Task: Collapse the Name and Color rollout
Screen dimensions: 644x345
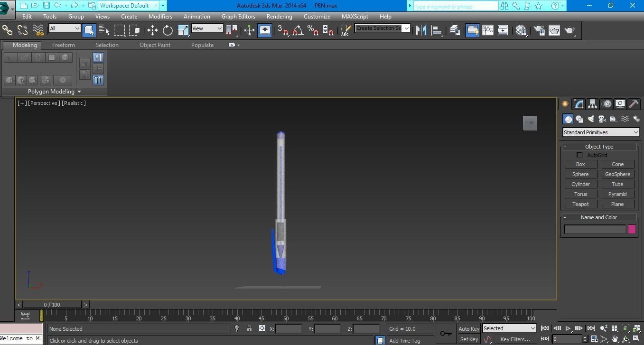Action: point(599,217)
